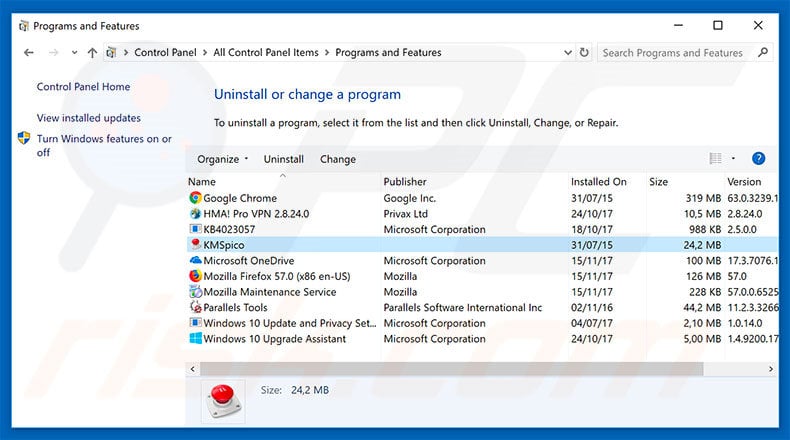Click the Mozilla Firefox 57.0 icon
The width and height of the screenshot is (790, 440).
pos(195,276)
